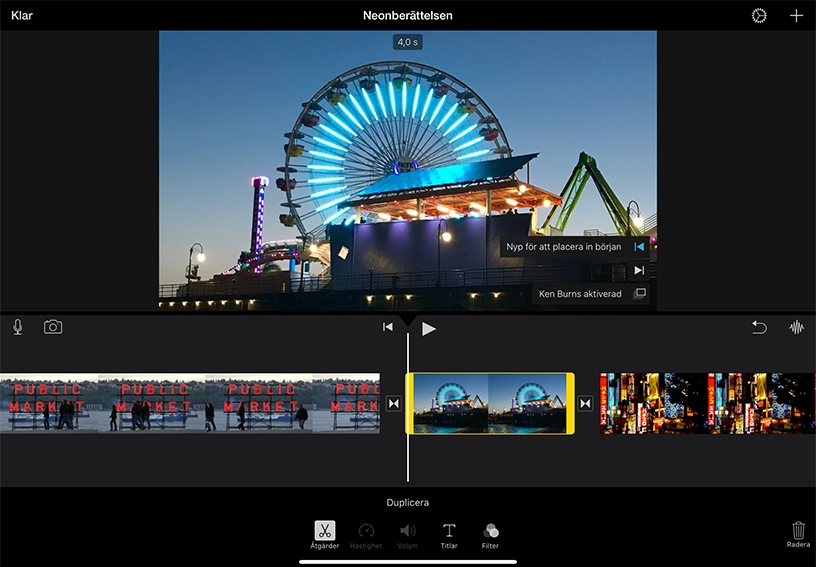The height and width of the screenshot is (567, 816).
Task: Tap the 4,0 s duration label
Action: (407, 42)
